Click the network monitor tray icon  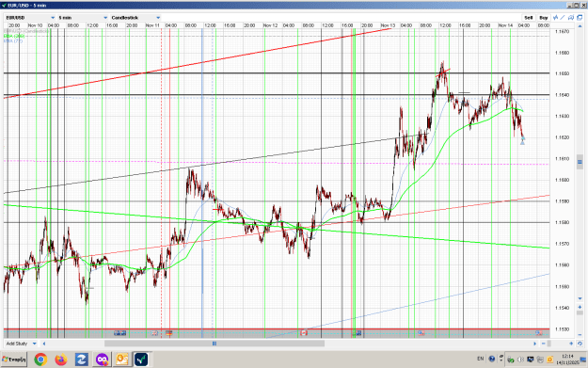click(531, 360)
